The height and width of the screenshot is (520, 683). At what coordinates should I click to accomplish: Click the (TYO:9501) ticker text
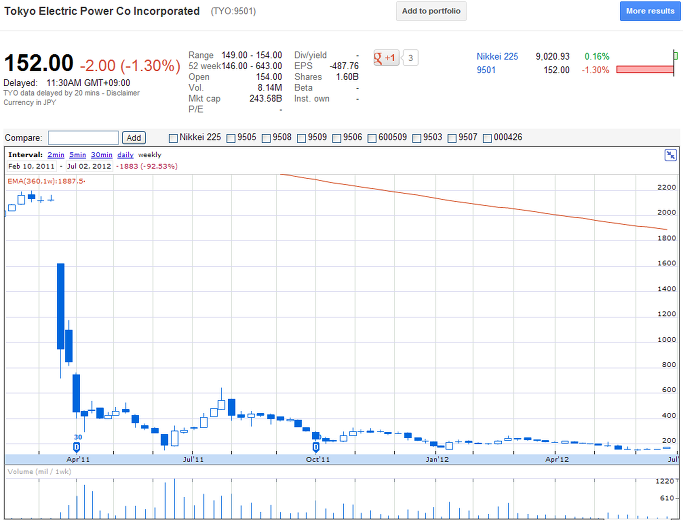point(233,11)
